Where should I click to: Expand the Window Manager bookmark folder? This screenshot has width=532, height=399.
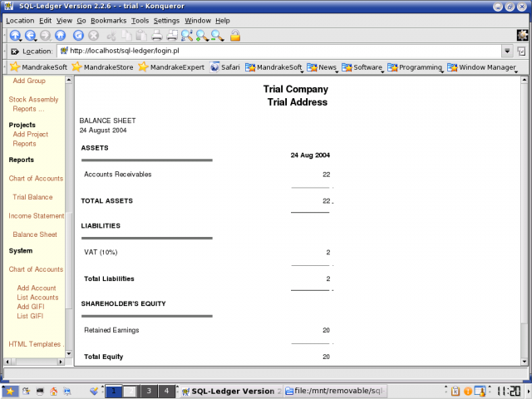tap(482, 67)
